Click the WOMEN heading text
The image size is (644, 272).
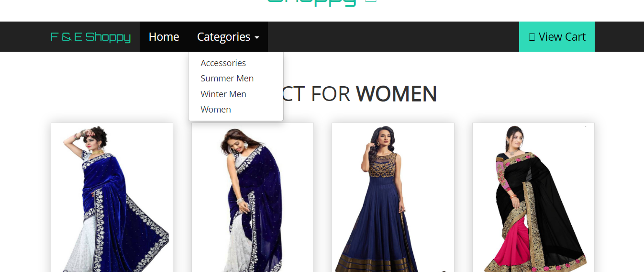pyautogui.click(x=396, y=93)
